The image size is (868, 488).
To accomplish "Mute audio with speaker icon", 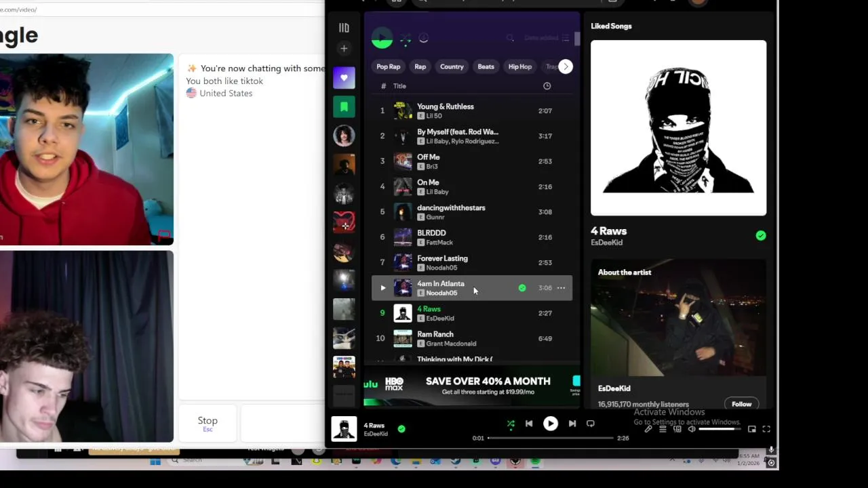I will point(692,429).
